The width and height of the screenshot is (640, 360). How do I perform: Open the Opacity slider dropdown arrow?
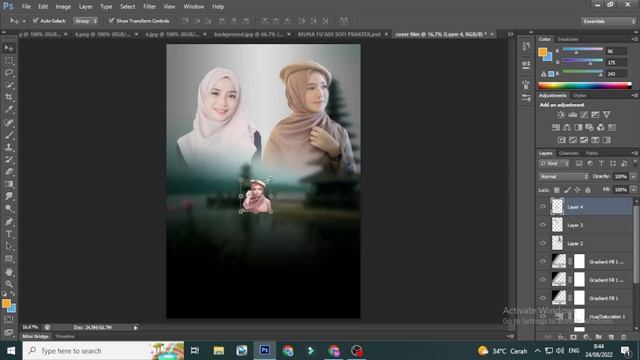[633, 177]
